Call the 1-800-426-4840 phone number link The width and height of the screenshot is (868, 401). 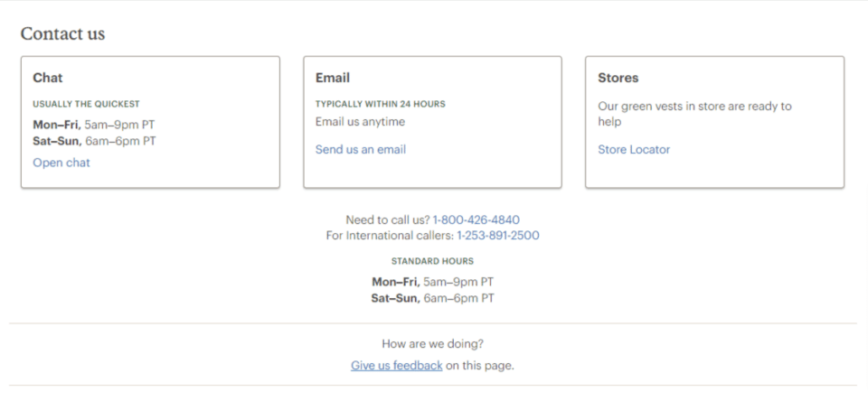pyautogui.click(x=476, y=219)
